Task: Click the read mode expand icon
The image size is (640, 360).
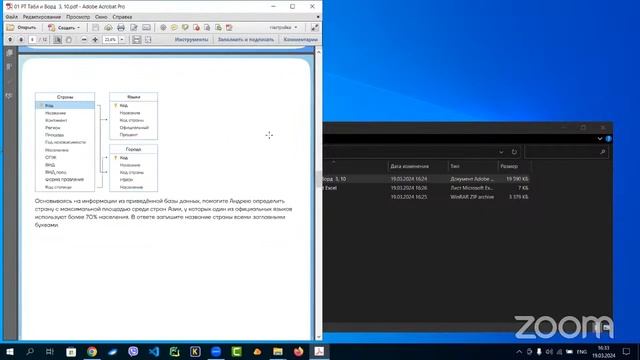Action: click(x=315, y=28)
